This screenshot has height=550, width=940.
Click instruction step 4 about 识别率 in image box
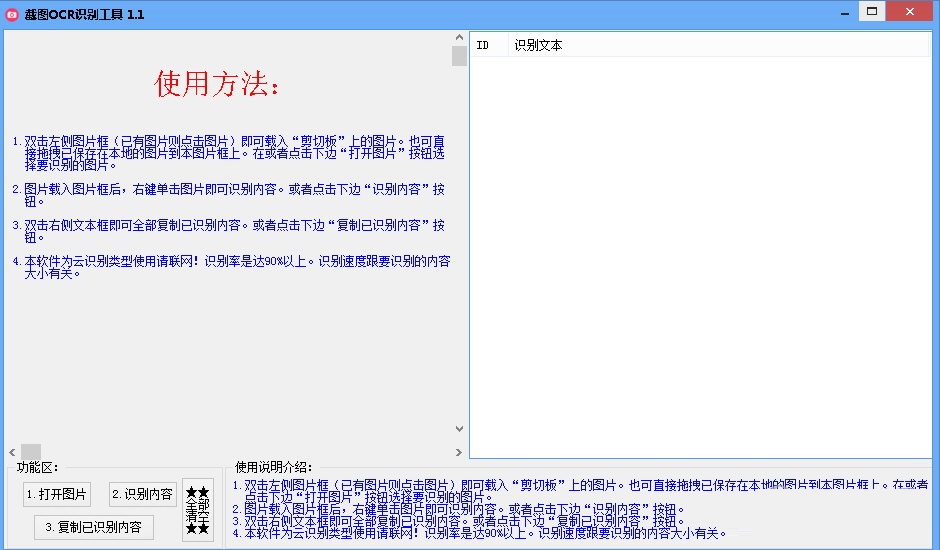tap(231, 267)
